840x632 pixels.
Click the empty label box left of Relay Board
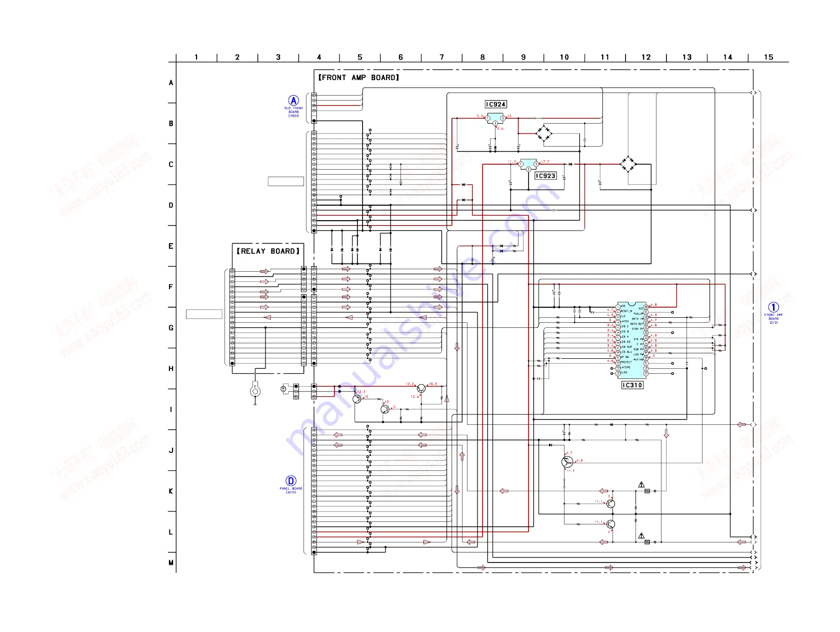pyautogui.click(x=204, y=314)
